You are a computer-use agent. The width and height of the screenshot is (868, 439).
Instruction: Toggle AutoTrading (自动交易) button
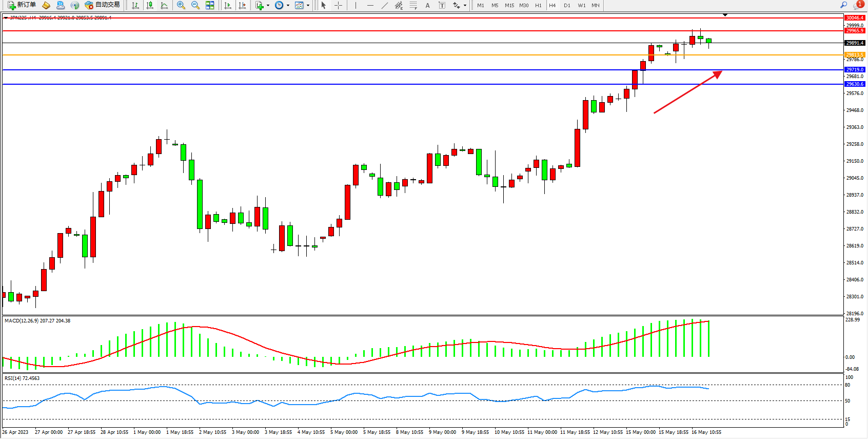coord(103,5)
